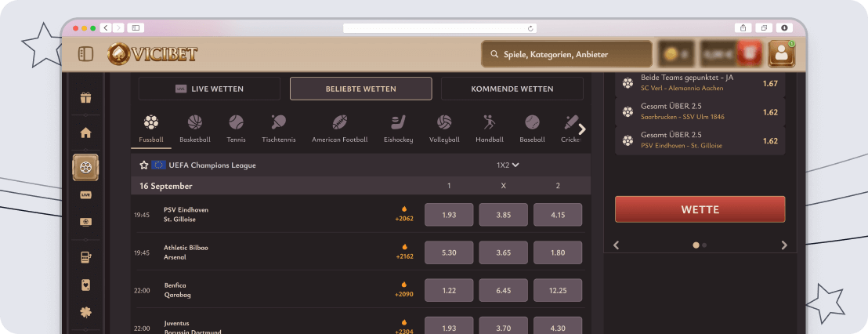Select Tischtennis sport
Viewport: 868px width, 334px height.
278,129
